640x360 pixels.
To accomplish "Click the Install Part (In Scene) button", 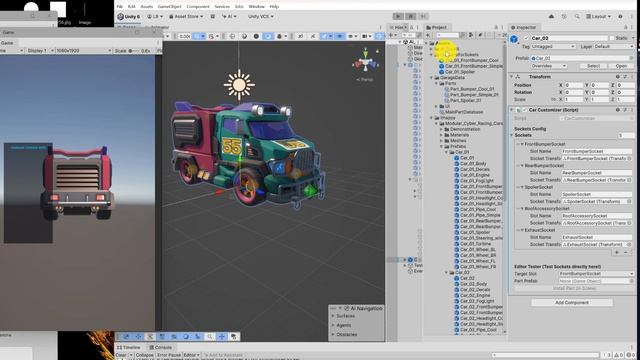I will (x=574, y=289).
